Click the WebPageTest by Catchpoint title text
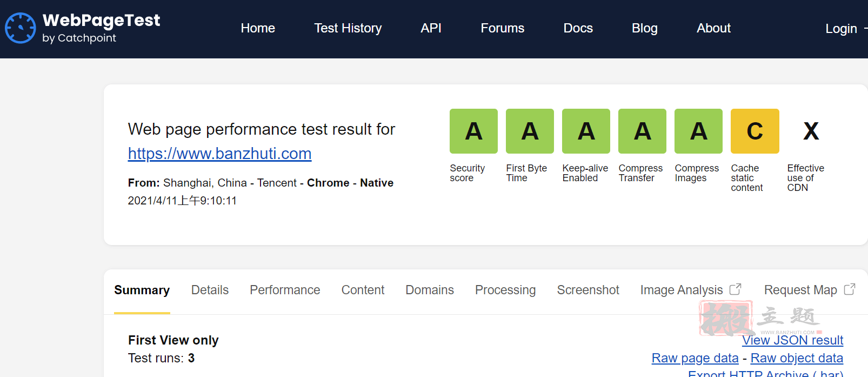 point(101,28)
